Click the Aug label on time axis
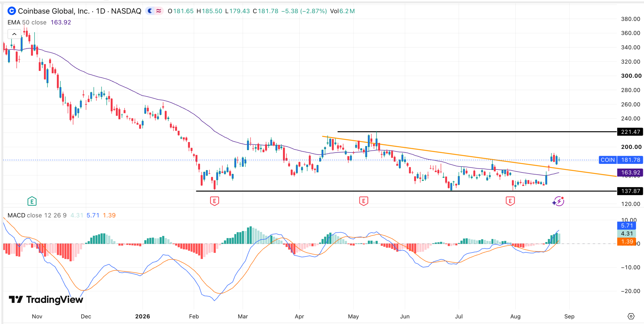This screenshot has height=324, width=644. tap(515, 316)
